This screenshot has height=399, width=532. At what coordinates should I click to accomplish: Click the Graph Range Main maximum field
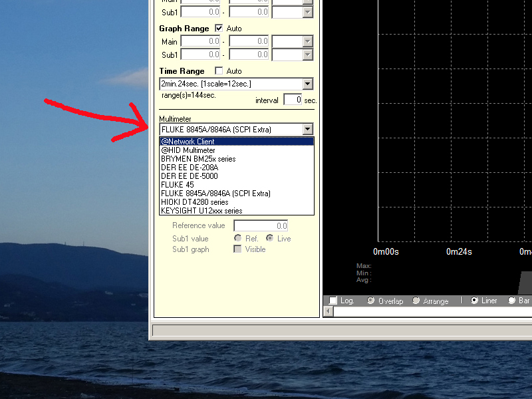point(249,41)
